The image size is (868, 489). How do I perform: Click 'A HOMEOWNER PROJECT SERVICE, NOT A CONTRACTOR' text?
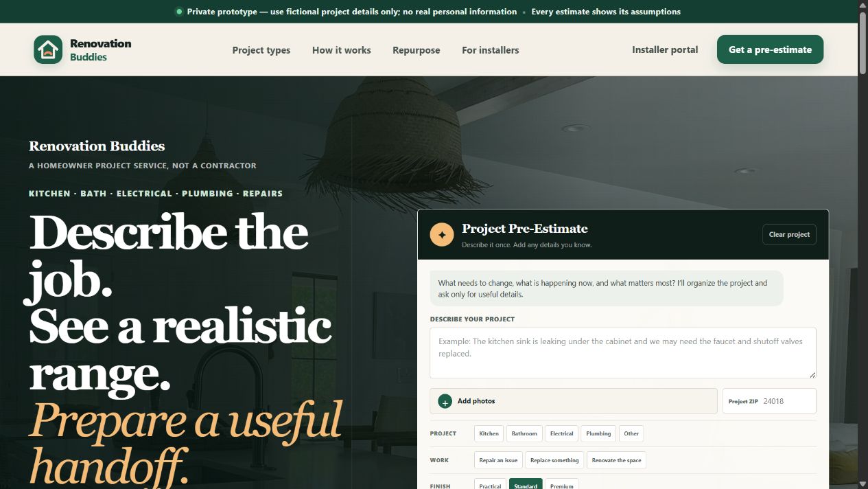[143, 166]
